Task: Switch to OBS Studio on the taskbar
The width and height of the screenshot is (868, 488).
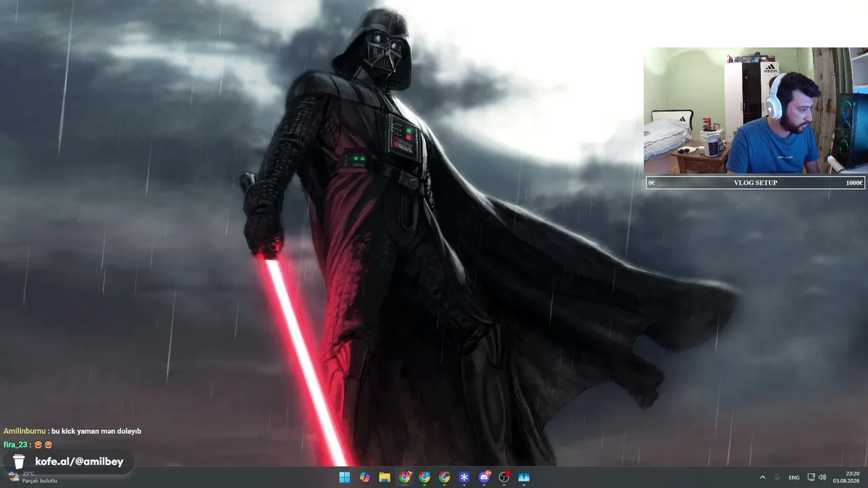Action: 504,477
